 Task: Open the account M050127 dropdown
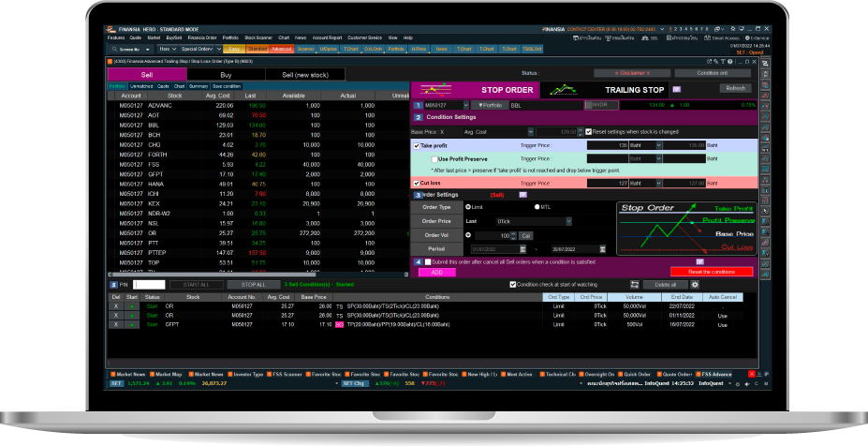[465, 105]
